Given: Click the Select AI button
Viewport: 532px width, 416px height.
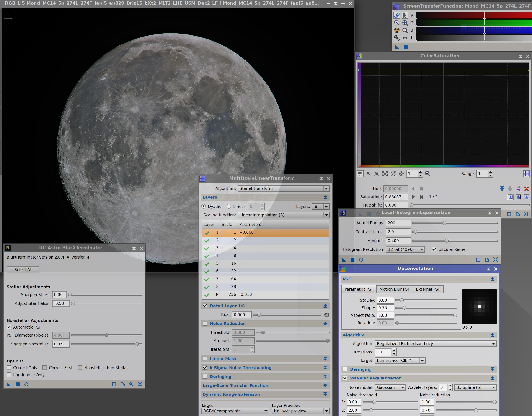Looking at the screenshot, I should pyautogui.click(x=23, y=269).
